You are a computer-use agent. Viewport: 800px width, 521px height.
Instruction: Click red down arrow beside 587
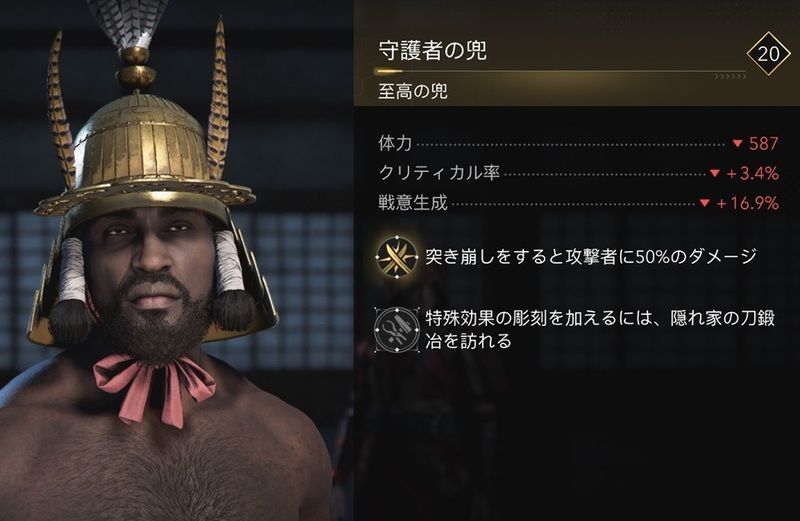(x=737, y=144)
